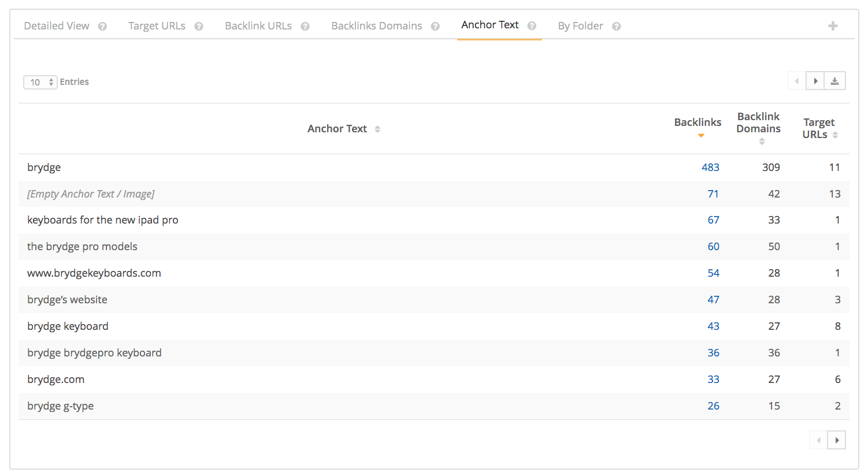
Task: Select 'brydge.com' anchor text
Action: pyautogui.click(x=55, y=380)
